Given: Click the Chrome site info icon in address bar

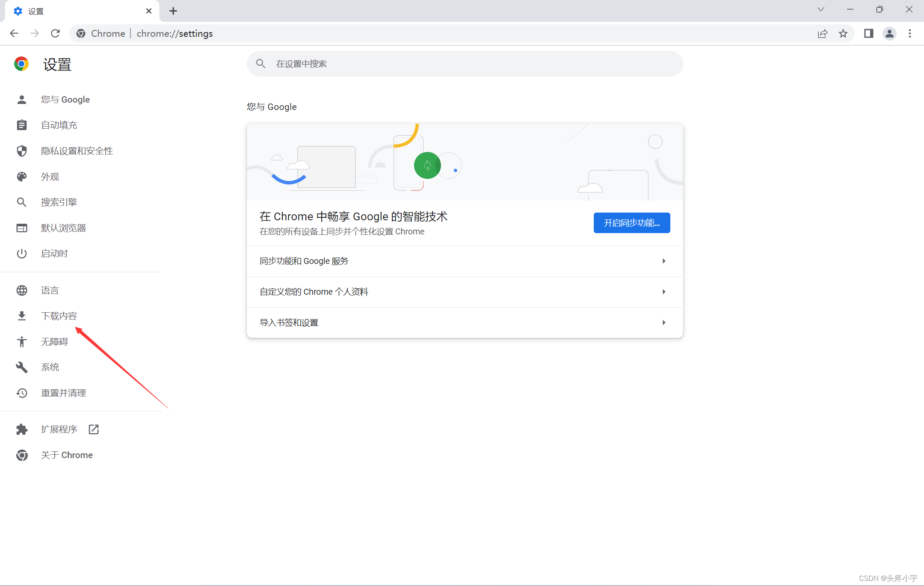Looking at the screenshot, I should [81, 33].
